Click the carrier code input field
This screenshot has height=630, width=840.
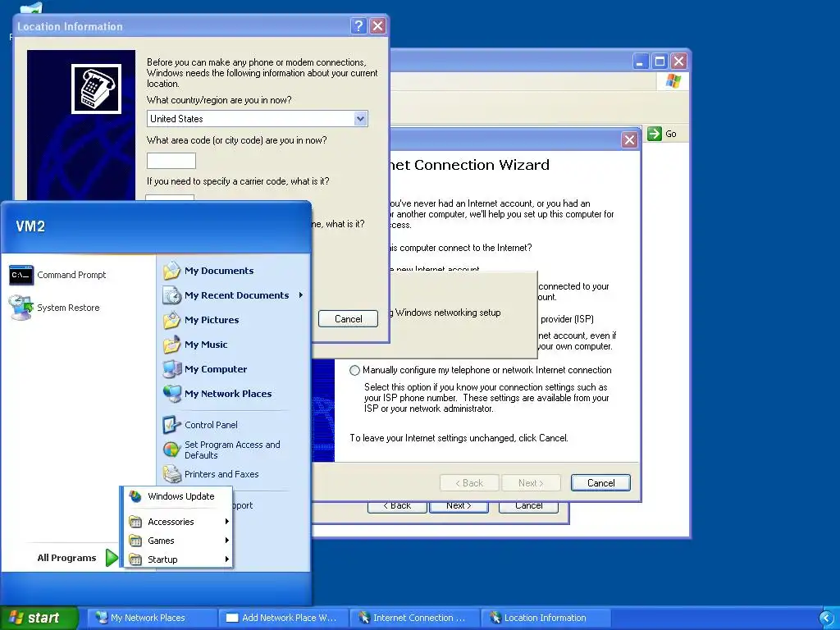coord(170,198)
